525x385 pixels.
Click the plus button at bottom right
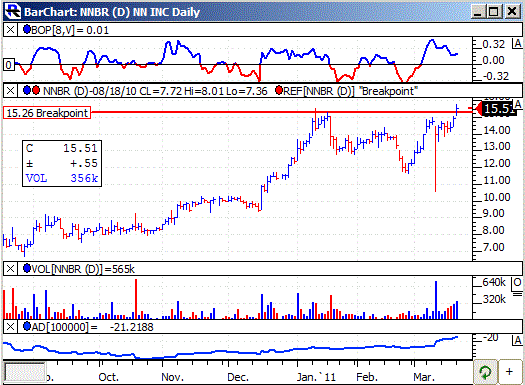coord(509,372)
